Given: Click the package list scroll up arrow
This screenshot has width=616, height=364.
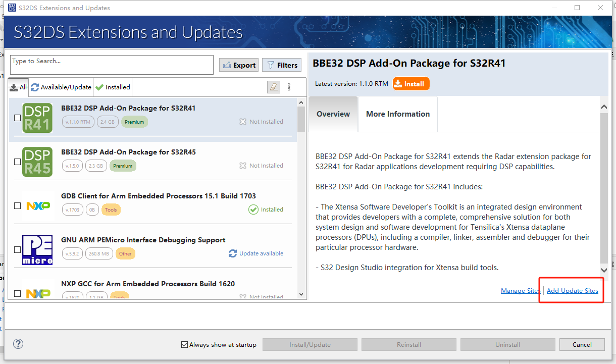Looking at the screenshot, I should [301, 102].
